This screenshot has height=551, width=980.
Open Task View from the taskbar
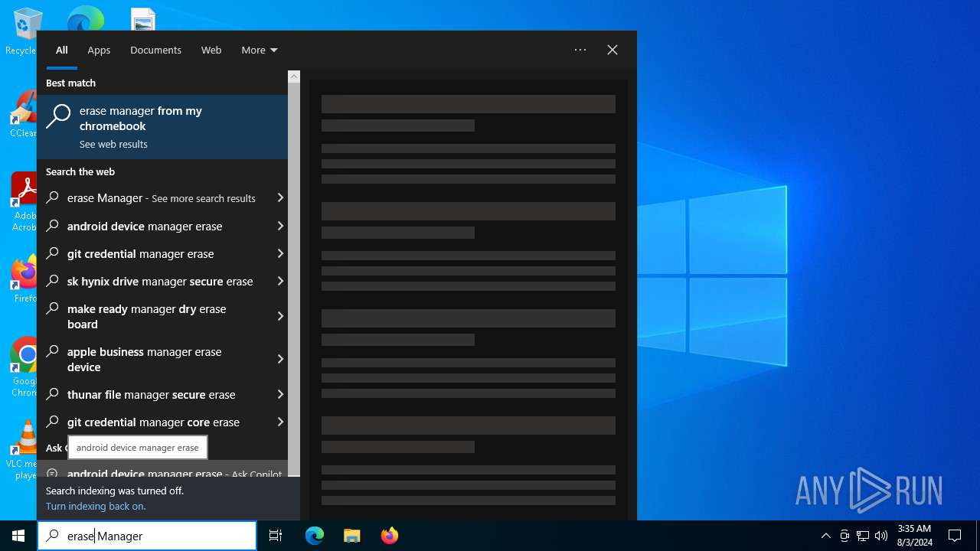point(276,536)
